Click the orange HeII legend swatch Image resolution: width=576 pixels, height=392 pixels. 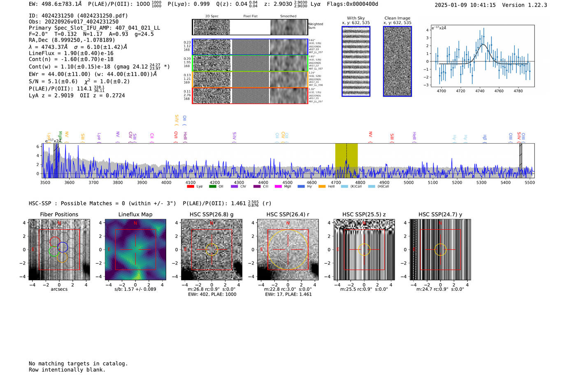coord(322,186)
